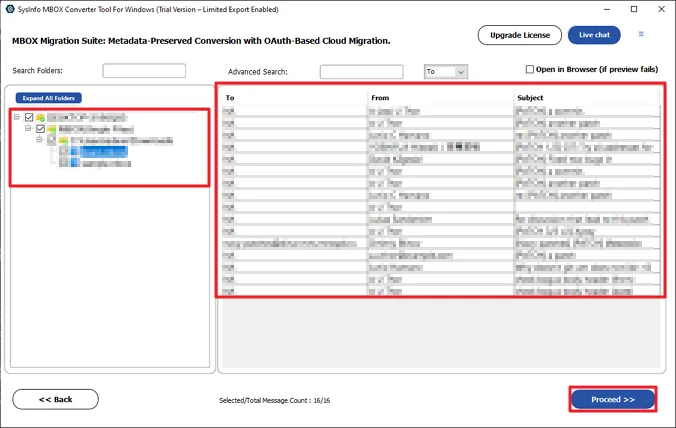Image resolution: width=676 pixels, height=428 pixels.
Task: Maximize the MBOX Converter window
Action: pos(634,9)
